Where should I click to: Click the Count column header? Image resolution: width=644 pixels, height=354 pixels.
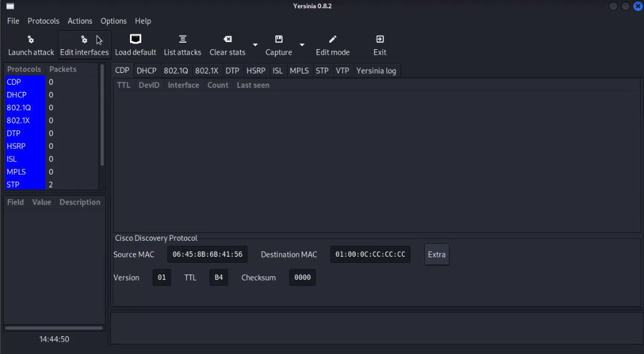click(218, 85)
